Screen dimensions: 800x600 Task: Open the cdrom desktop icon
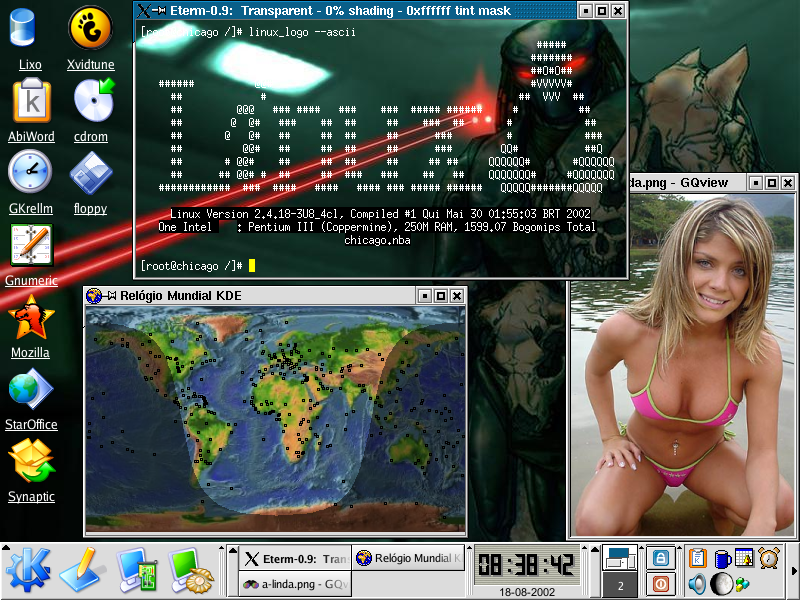(94, 100)
